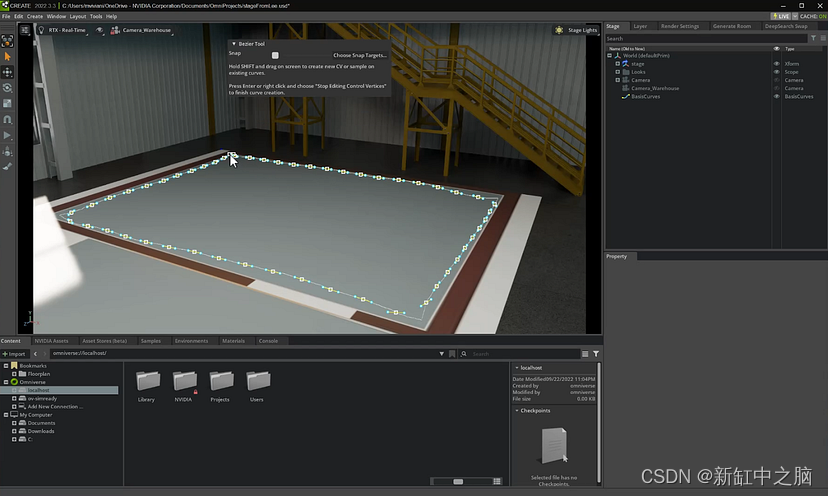Open the Tools menu

pyautogui.click(x=96, y=16)
